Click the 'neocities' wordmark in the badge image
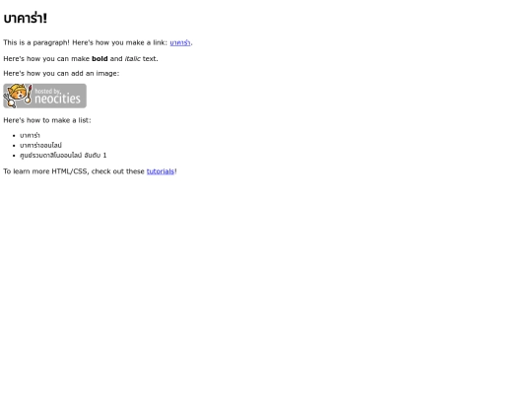Image resolution: width=532 pixels, height=399 pixels. click(57, 99)
